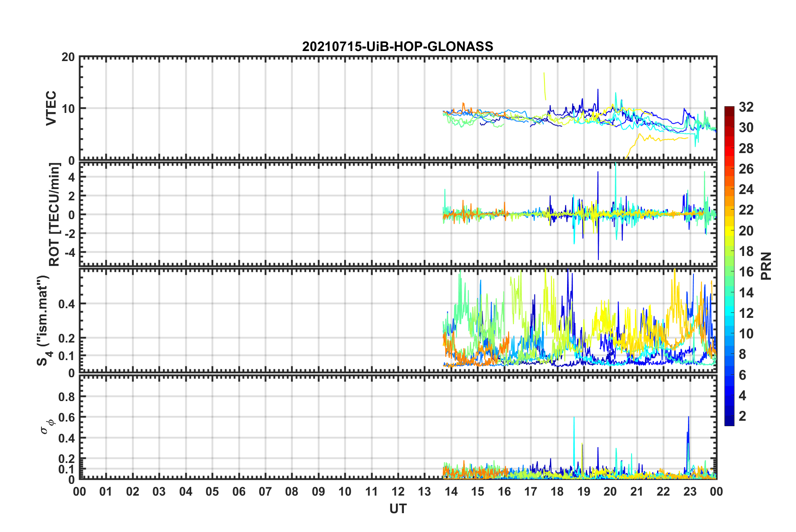Click x-axis tick label 22
The height and width of the screenshot is (532, 796).
tap(663, 491)
